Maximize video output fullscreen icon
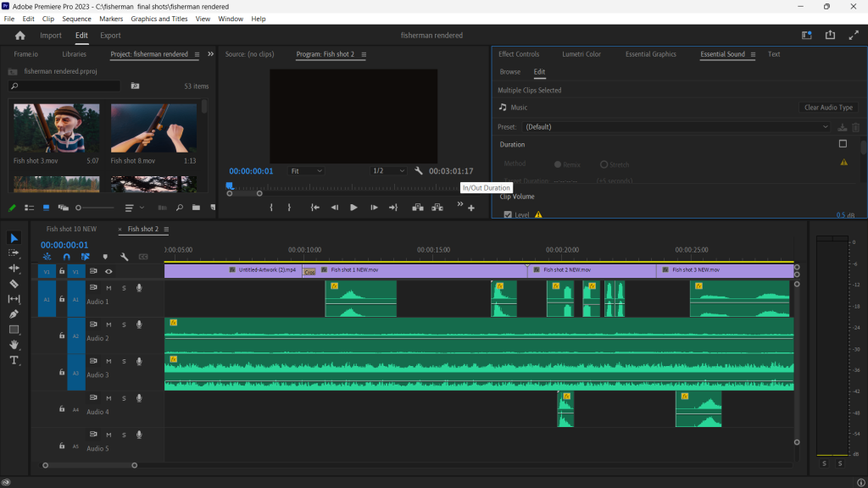Image resolution: width=868 pixels, height=488 pixels. 854,35
